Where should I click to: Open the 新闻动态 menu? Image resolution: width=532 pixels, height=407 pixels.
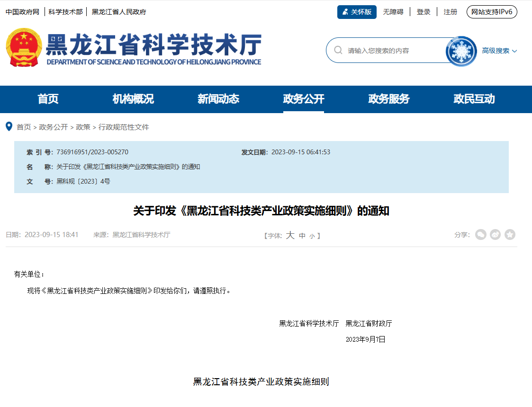(218, 99)
